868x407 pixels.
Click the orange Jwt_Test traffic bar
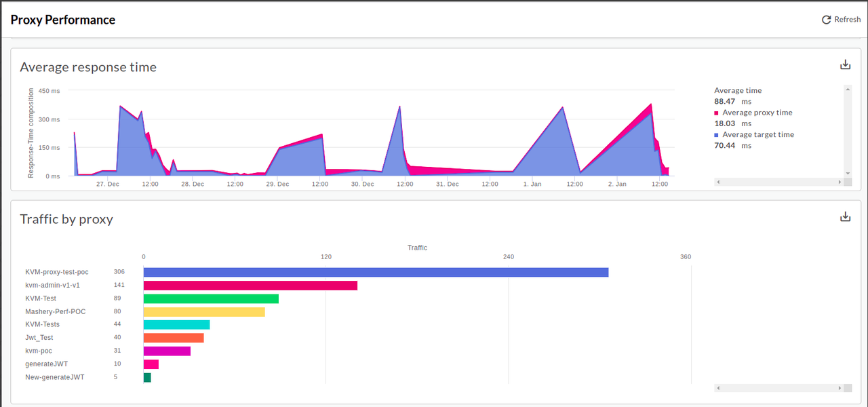point(174,338)
